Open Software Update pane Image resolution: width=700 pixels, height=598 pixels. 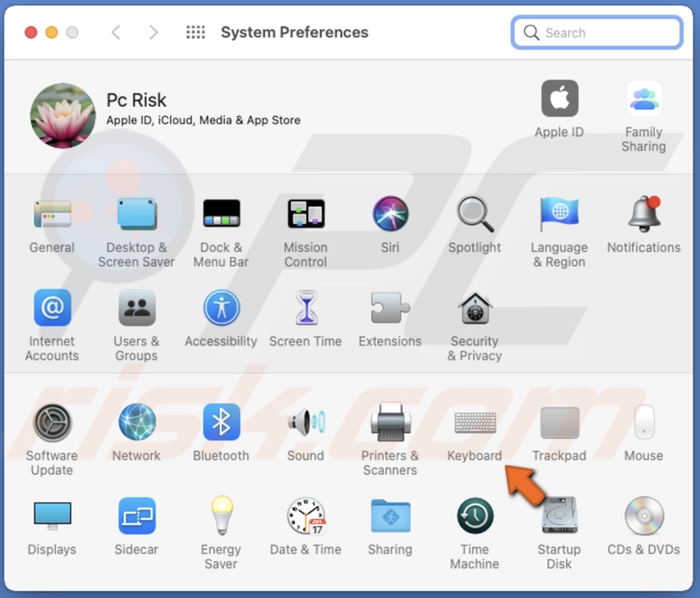coord(52,424)
